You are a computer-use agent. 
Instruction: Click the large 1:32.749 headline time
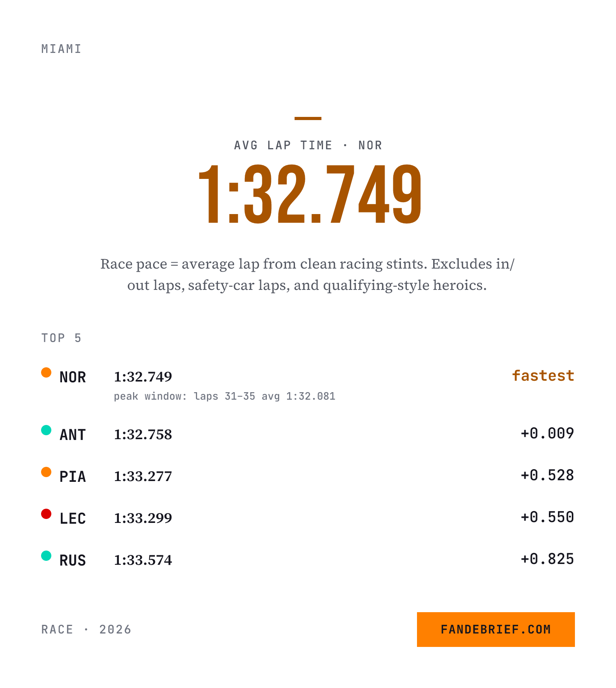tap(310, 194)
